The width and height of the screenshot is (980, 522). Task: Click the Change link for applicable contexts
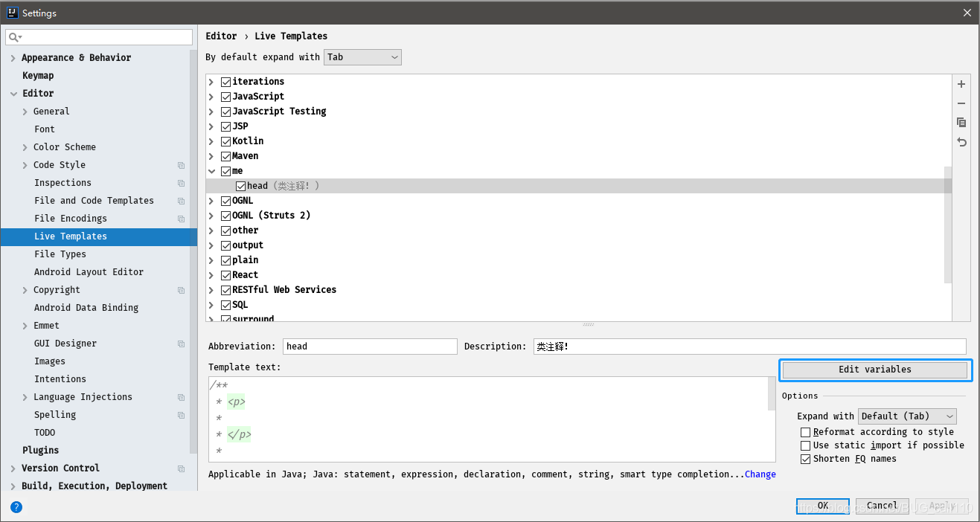(760, 474)
